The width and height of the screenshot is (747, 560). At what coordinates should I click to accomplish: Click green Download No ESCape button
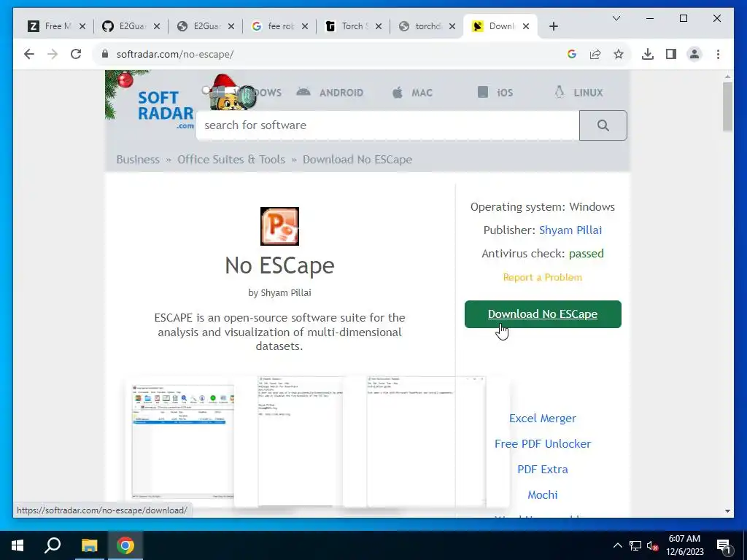[x=543, y=314]
